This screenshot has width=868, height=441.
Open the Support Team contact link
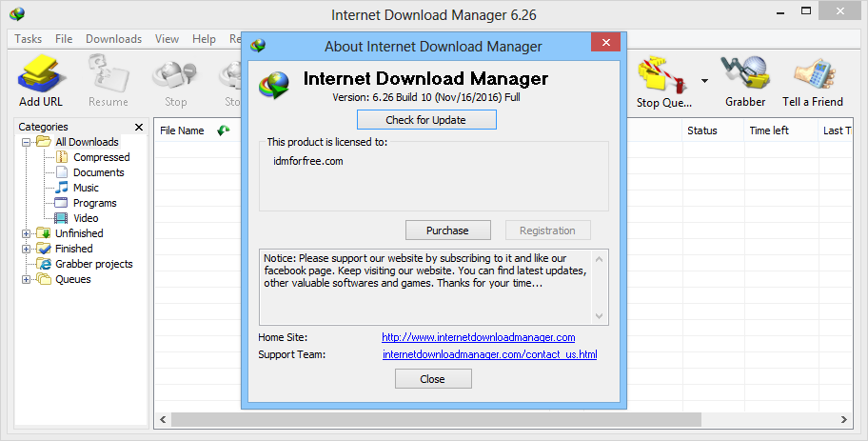(490, 354)
